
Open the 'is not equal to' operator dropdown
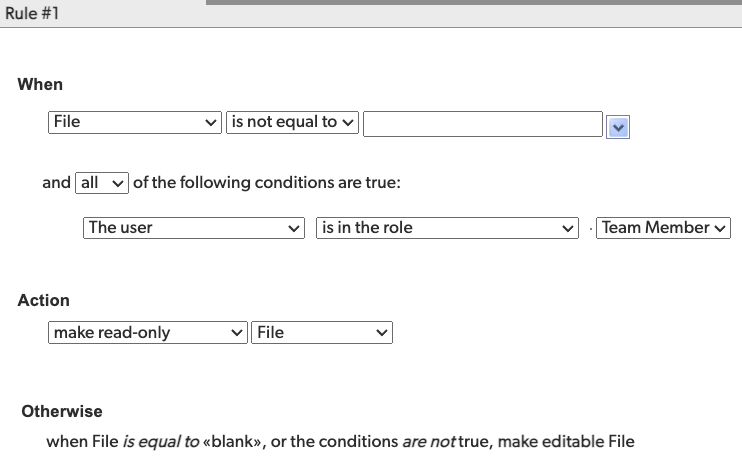tap(292, 122)
